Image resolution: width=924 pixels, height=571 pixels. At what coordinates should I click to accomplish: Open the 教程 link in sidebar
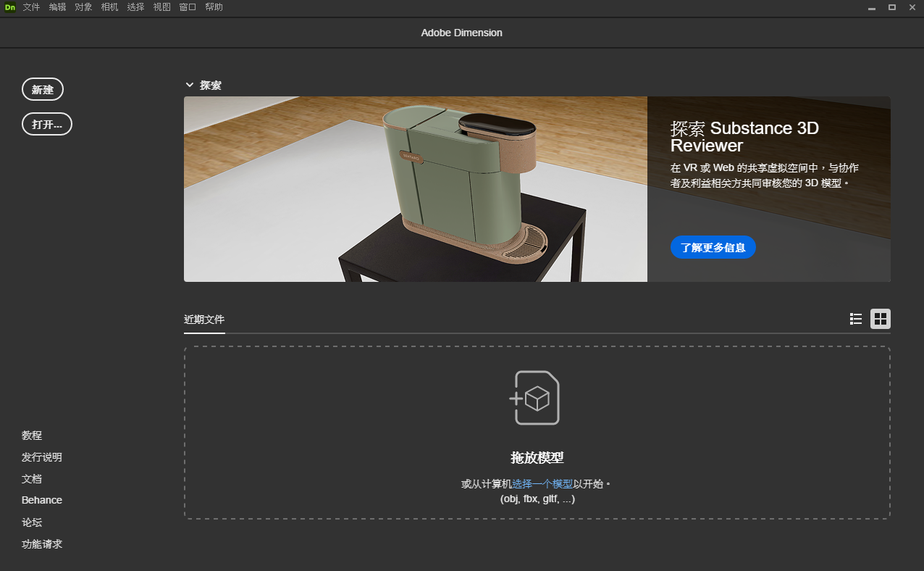click(32, 435)
